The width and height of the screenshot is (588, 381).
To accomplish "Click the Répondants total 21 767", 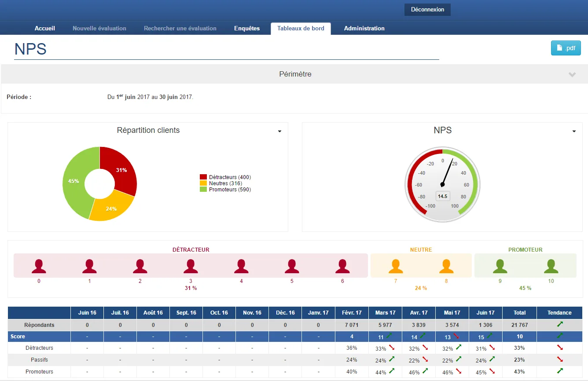I will coord(519,325).
